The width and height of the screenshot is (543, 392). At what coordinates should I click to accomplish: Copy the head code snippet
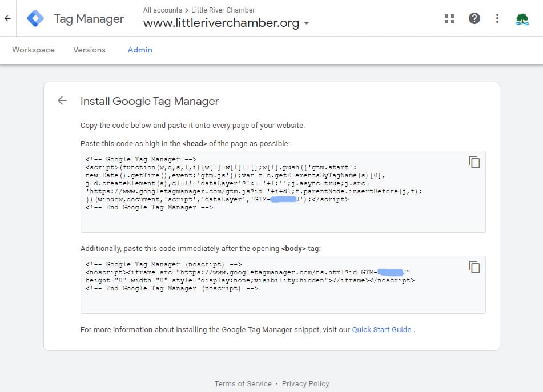click(x=474, y=162)
